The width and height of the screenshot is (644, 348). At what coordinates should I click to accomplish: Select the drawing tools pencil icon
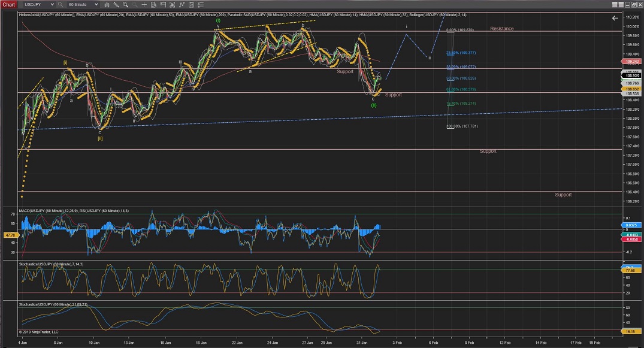coord(116,4)
